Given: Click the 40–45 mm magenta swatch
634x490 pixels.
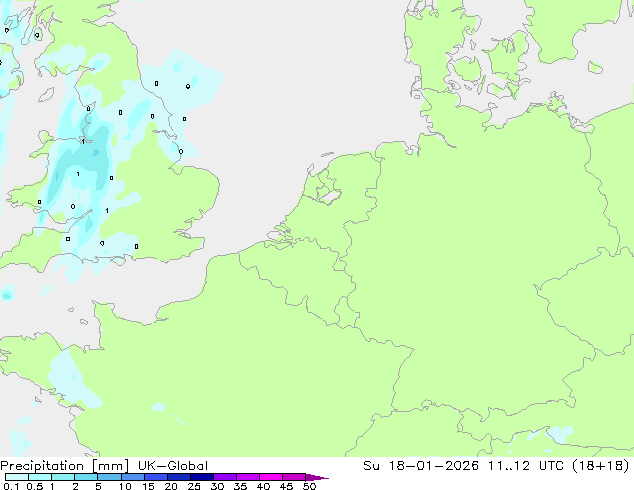Looking at the screenshot, I should point(271,477).
